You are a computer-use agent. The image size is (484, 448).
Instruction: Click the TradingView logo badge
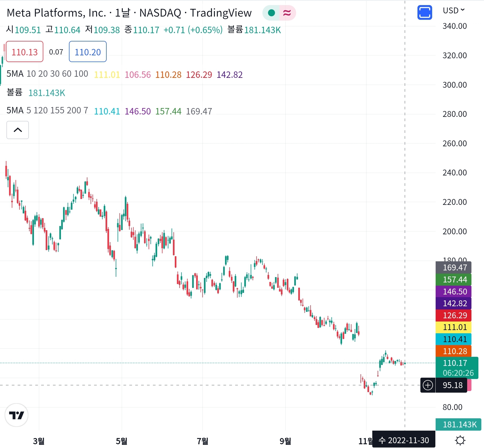tap(16, 415)
